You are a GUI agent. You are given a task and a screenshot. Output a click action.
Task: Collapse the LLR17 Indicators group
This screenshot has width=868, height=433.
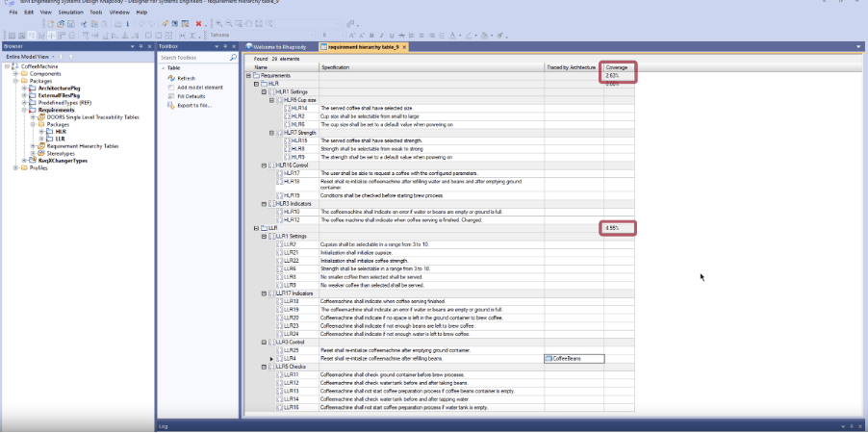click(x=264, y=293)
